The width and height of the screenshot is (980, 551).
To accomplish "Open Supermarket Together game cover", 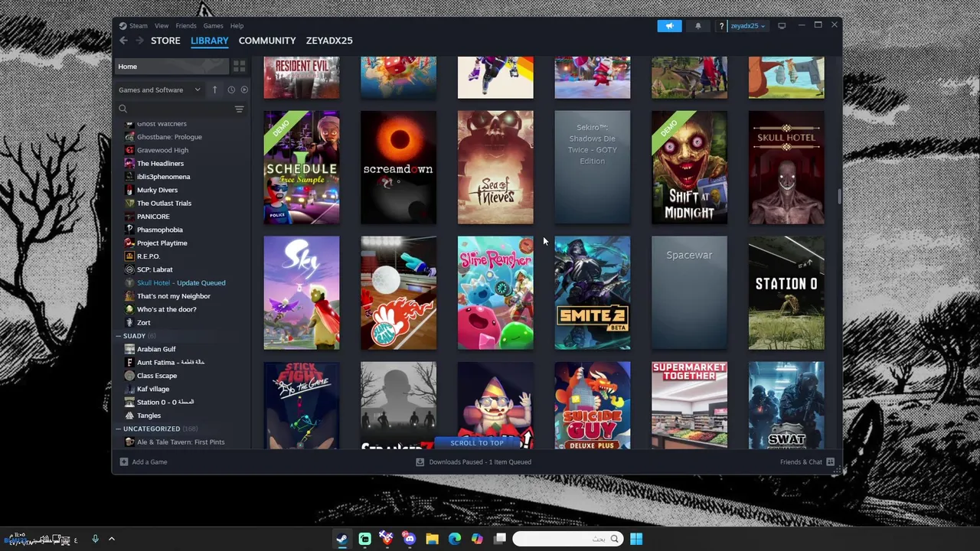I will 689,406.
